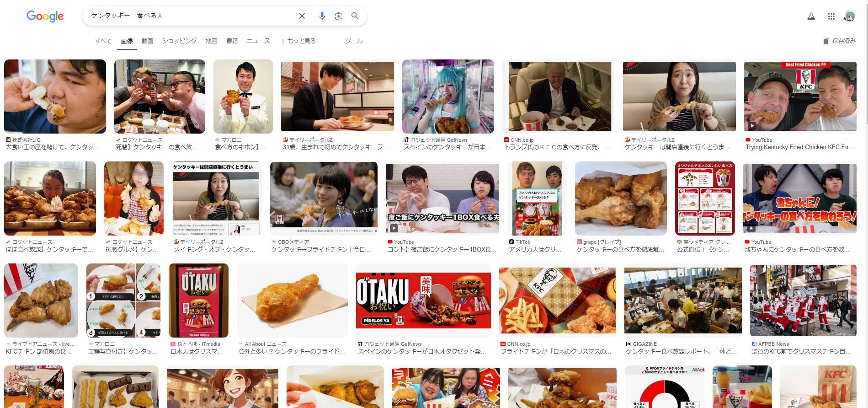Open the Google account profile avatar

click(x=849, y=16)
